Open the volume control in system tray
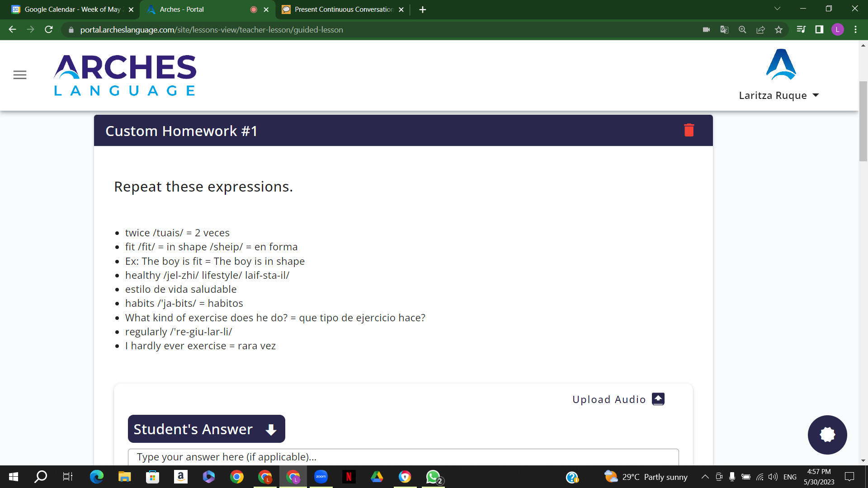868x488 pixels. [x=773, y=477]
